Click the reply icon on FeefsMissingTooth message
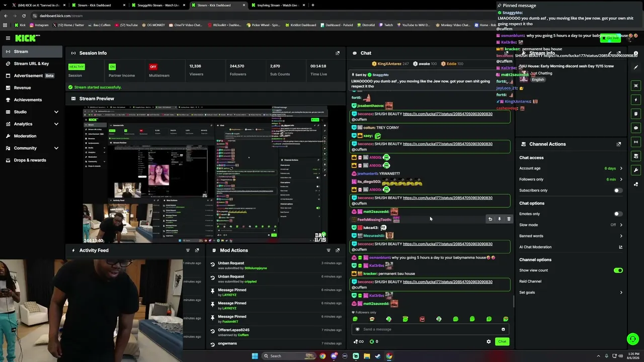This screenshot has height=362, width=644. 490,219
